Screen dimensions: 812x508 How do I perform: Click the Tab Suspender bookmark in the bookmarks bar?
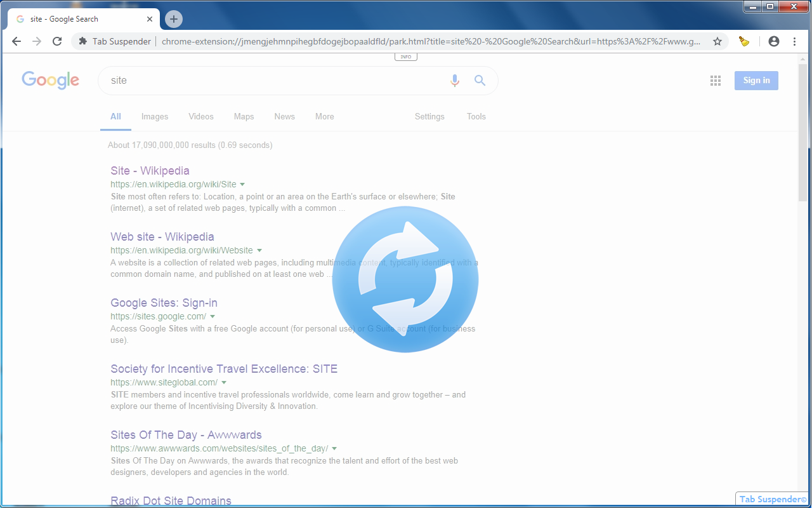(121, 41)
